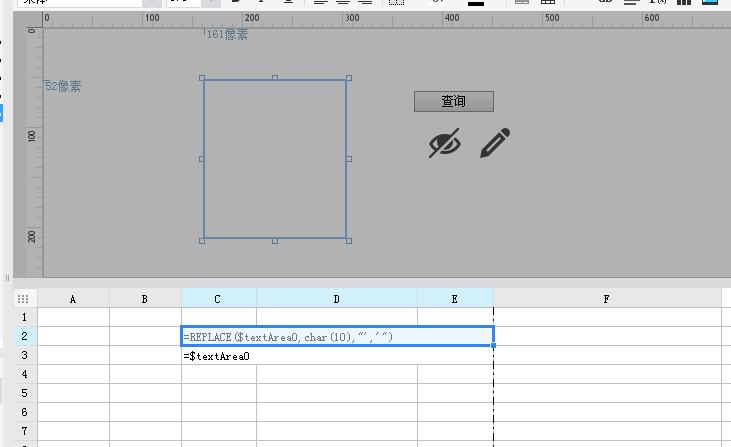Select row header 6
Image resolution: width=731 pixels, height=447 pixels.
point(25,413)
